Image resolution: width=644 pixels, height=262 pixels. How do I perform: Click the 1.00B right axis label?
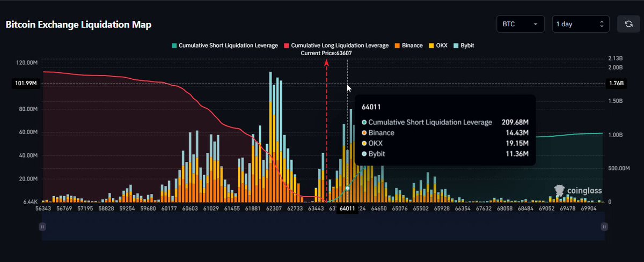[616, 135]
